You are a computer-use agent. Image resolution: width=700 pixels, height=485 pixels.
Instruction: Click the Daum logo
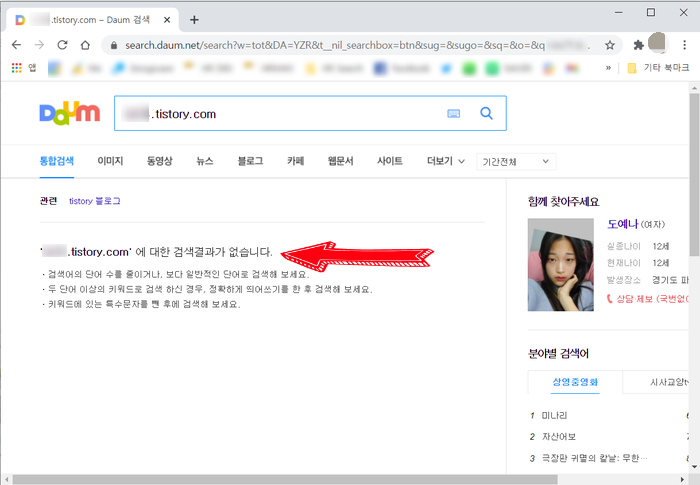(70, 113)
